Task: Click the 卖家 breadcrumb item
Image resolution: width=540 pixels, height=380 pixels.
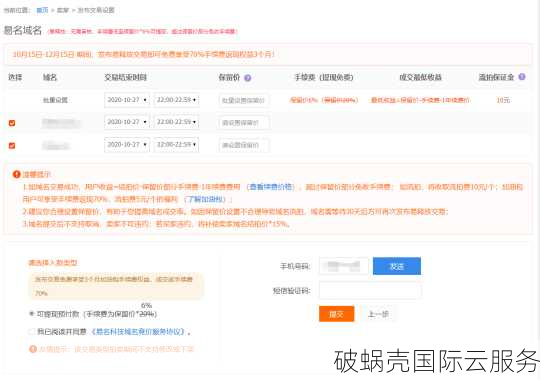Action: click(63, 10)
